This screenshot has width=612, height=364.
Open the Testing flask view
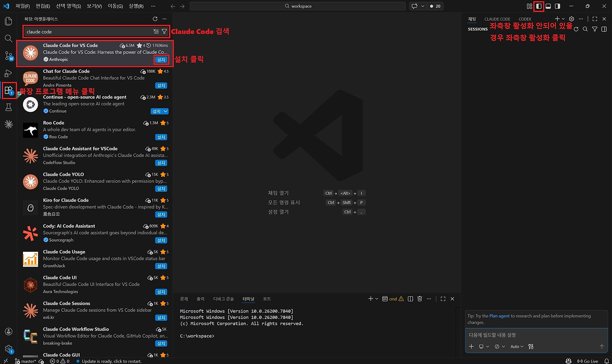coord(8,107)
